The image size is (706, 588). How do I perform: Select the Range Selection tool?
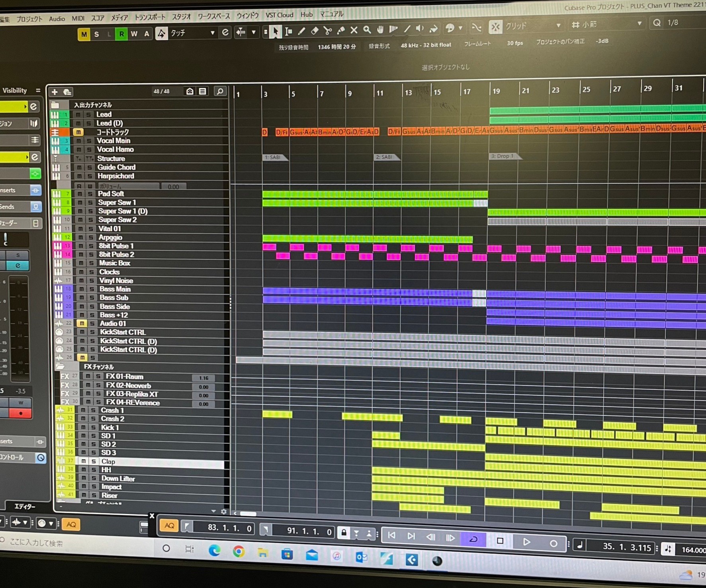[289, 31]
